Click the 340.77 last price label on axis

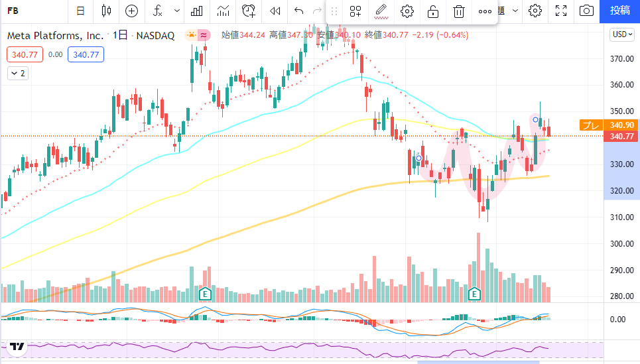coord(621,137)
